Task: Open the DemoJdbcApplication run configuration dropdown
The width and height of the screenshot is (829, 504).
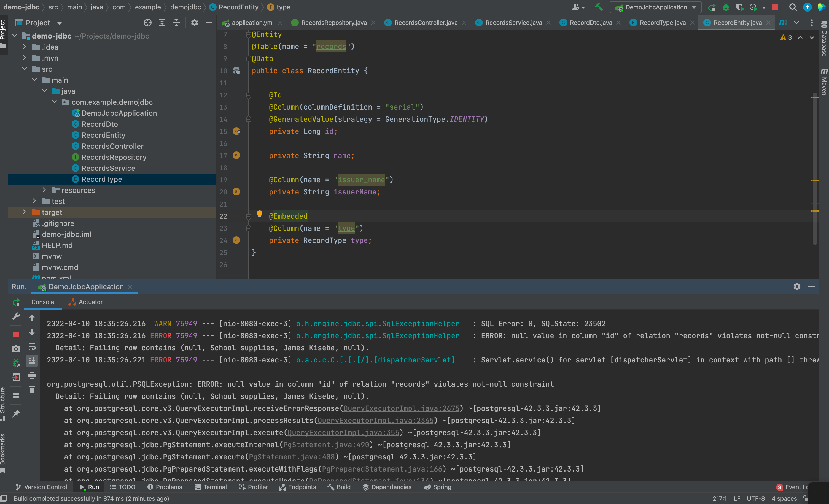Action: (x=655, y=7)
